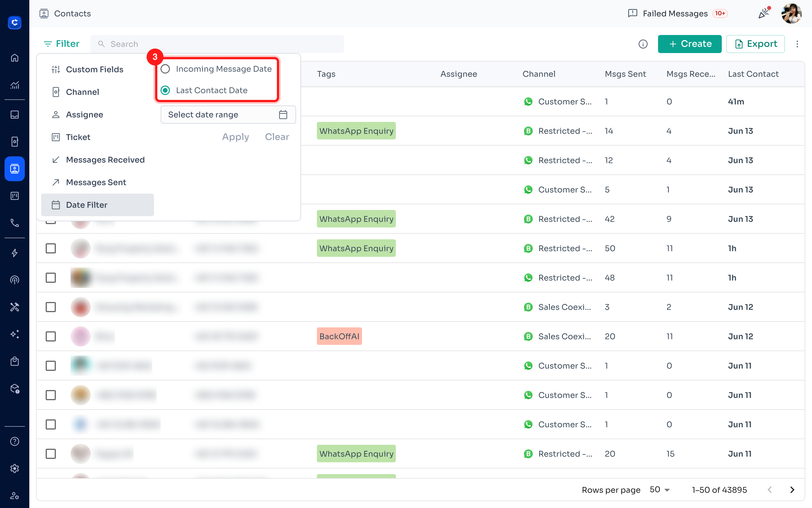Viewport: 812px width, 508px height.
Task: Click the Export button
Action: (755, 44)
